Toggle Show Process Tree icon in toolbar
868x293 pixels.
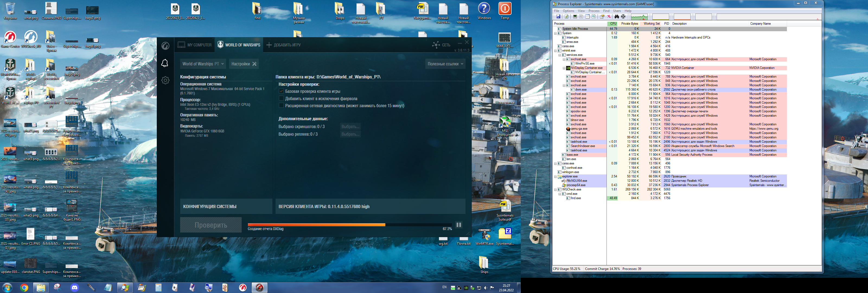[x=581, y=17]
